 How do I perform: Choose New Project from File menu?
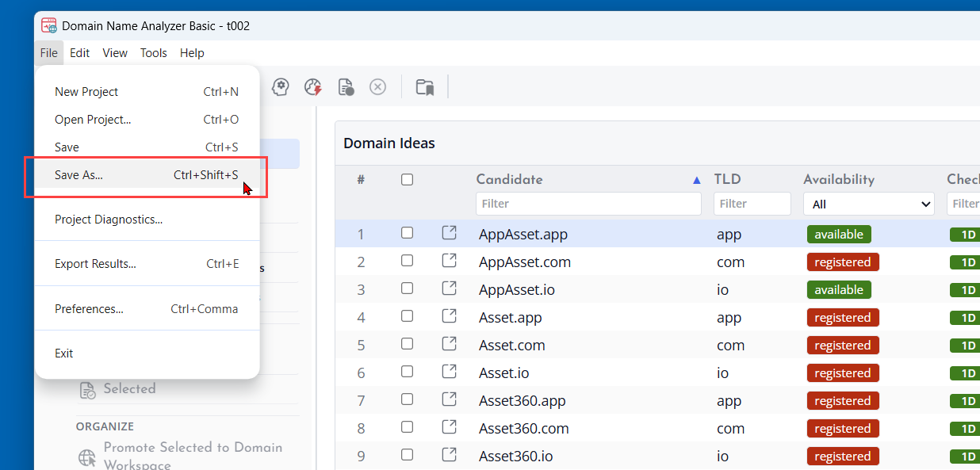click(x=147, y=92)
